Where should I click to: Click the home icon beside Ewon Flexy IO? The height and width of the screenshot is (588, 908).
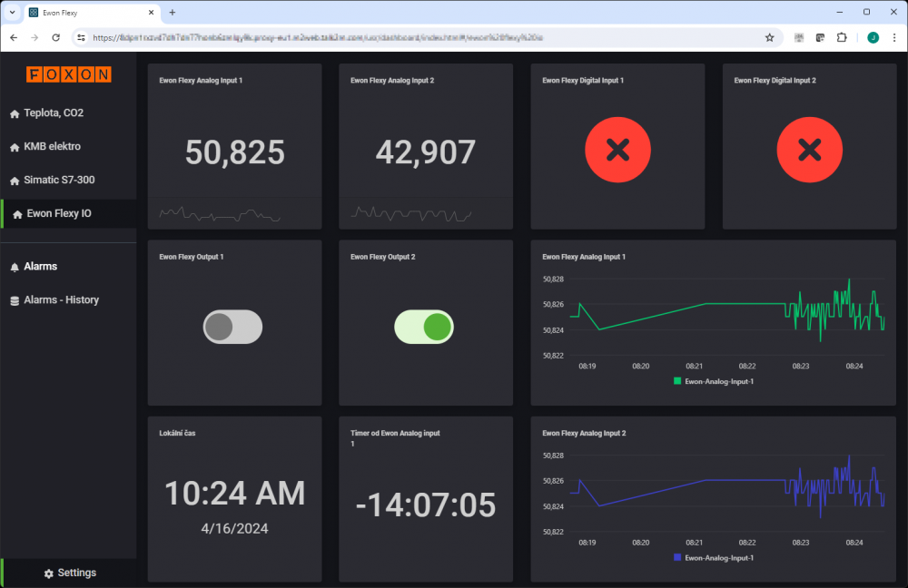pyautogui.click(x=17, y=214)
